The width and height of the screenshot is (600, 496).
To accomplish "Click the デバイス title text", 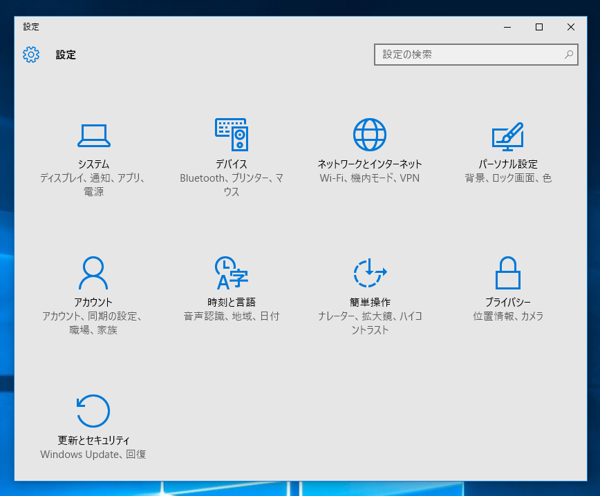I will 232,164.
